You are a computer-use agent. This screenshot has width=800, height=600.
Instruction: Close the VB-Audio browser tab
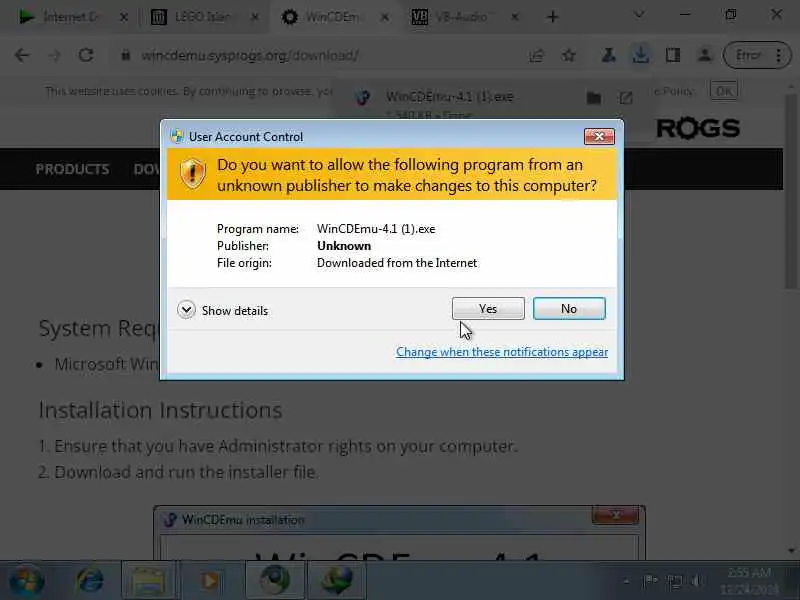(515, 17)
